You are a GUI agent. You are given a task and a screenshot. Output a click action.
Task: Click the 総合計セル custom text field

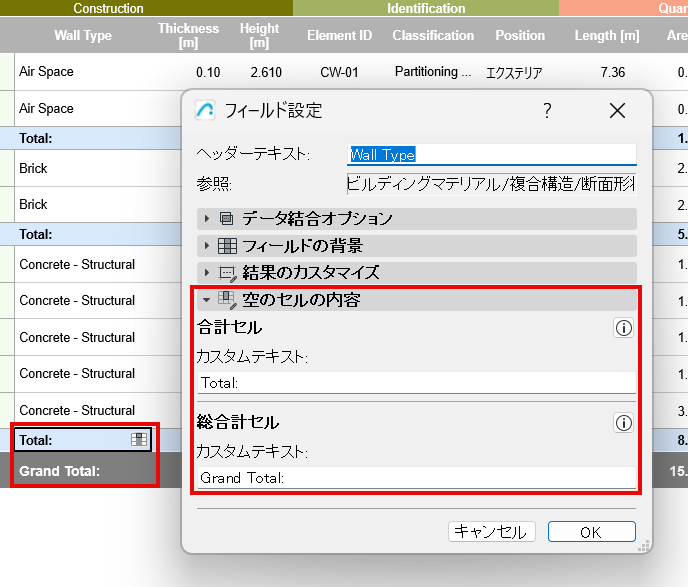coord(416,478)
